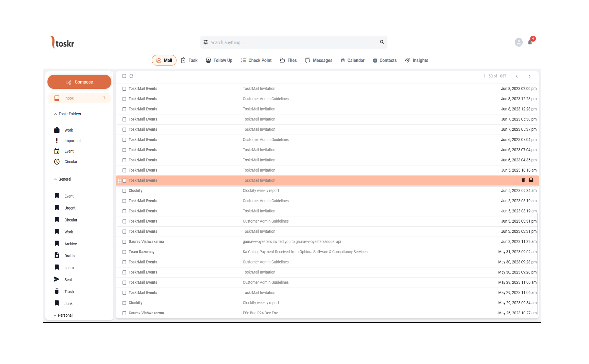Delete the highlighted ToskrMail Invitation email
Screen dimensions: 589x364
tap(523, 180)
